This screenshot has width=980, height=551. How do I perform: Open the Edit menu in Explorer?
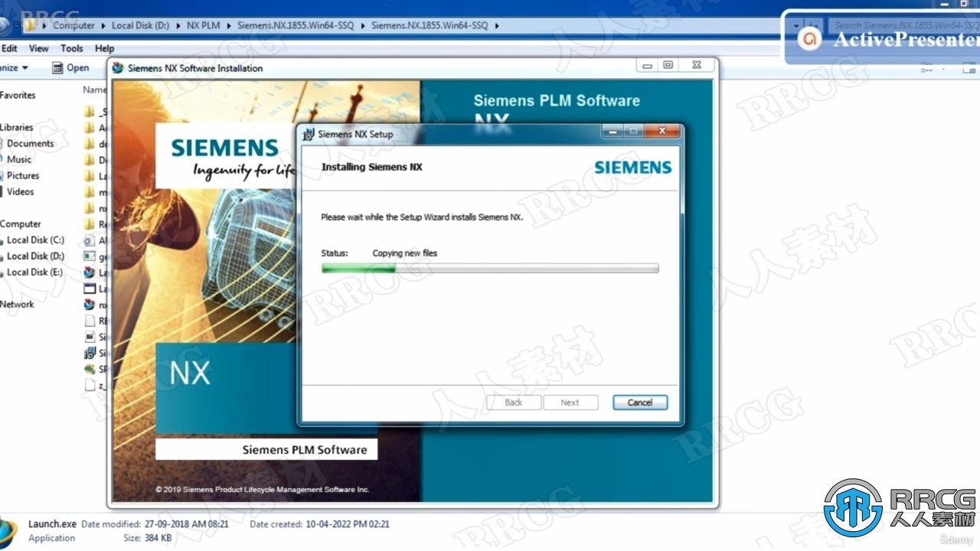(9, 48)
